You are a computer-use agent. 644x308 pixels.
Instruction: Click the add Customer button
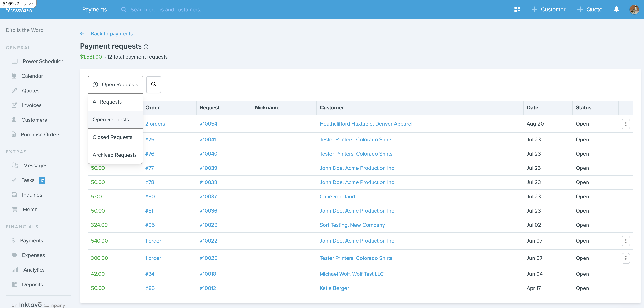pyautogui.click(x=548, y=9)
